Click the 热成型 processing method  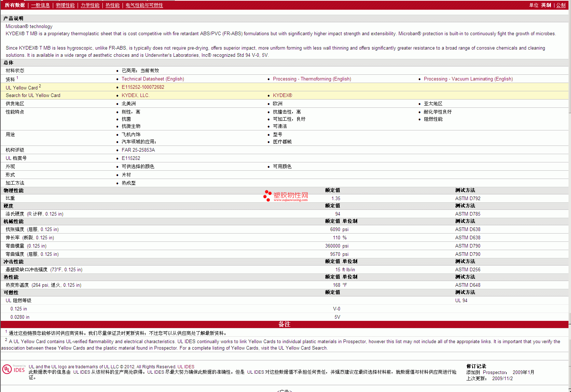coord(128,183)
